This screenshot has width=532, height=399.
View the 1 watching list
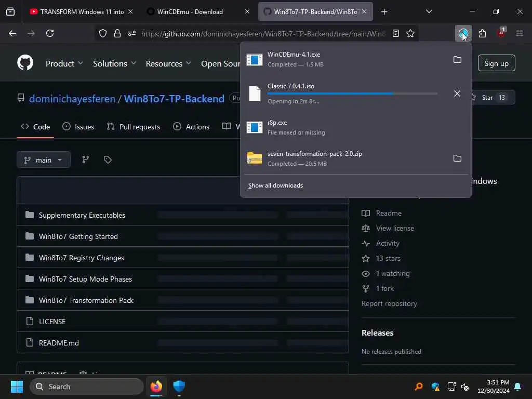pos(386,273)
